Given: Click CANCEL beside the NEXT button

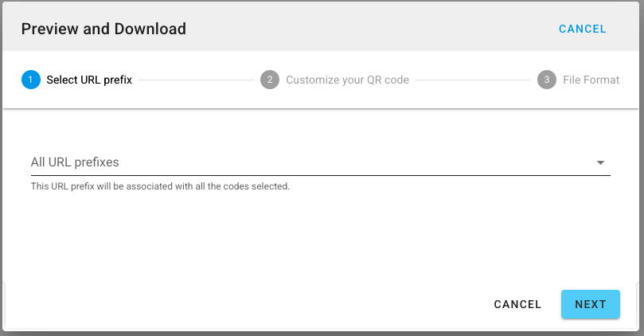Looking at the screenshot, I should (517, 304).
